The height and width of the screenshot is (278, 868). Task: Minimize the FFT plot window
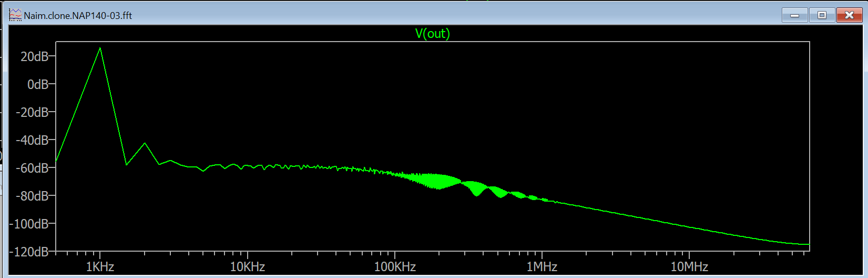tap(794, 15)
